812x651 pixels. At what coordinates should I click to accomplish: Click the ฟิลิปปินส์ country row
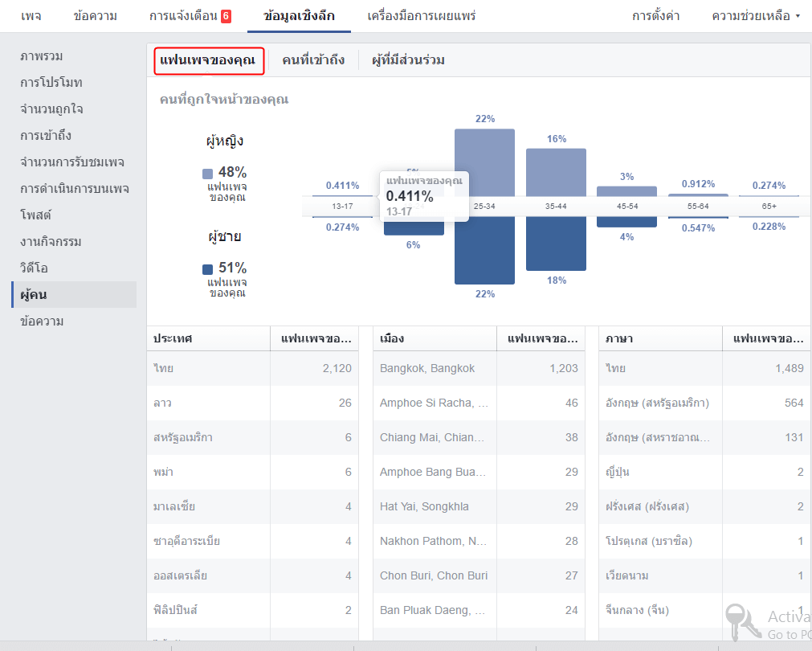(253, 610)
